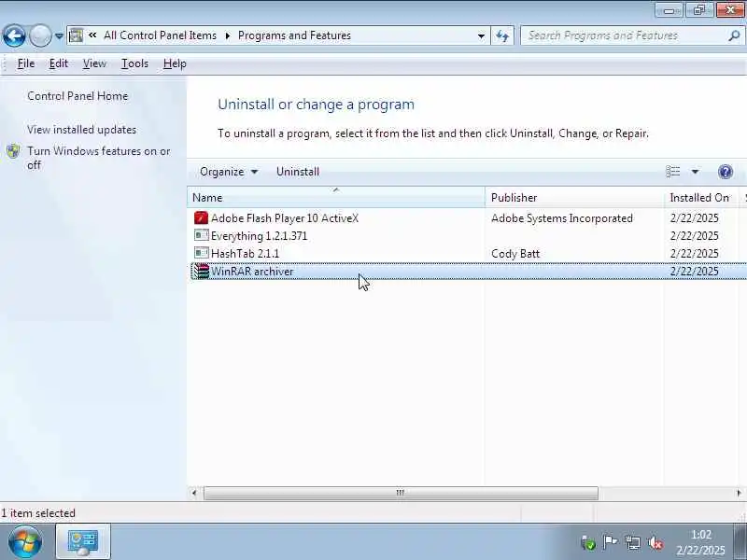Open the View menu
The image size is (747, 560).
click(x=94, y=63)
